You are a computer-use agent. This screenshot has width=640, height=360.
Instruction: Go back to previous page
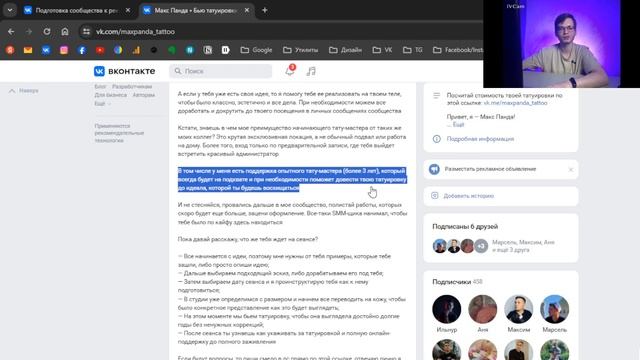[x=11, y=31]
